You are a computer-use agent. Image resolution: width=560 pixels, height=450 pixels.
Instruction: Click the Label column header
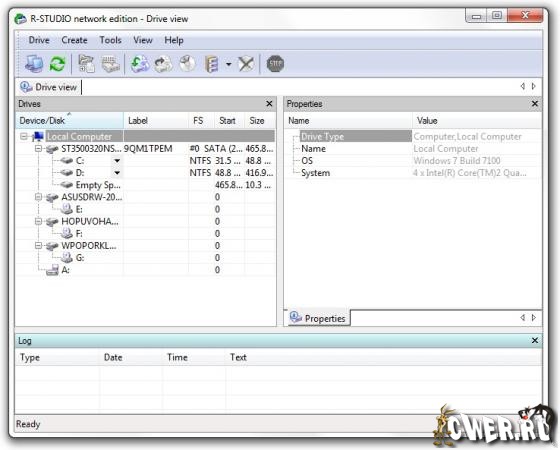coord(156,121)
